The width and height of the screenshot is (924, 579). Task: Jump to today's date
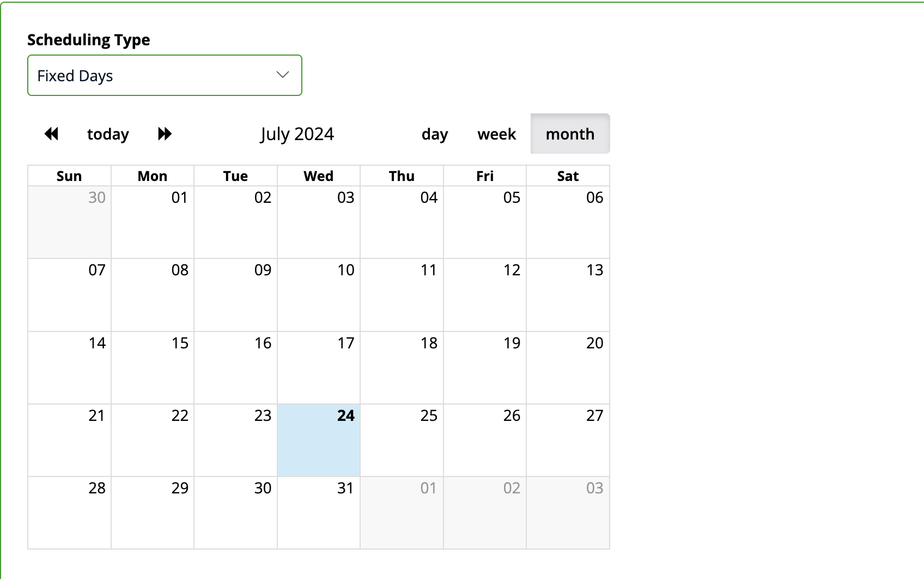click(x=108, y=134)
